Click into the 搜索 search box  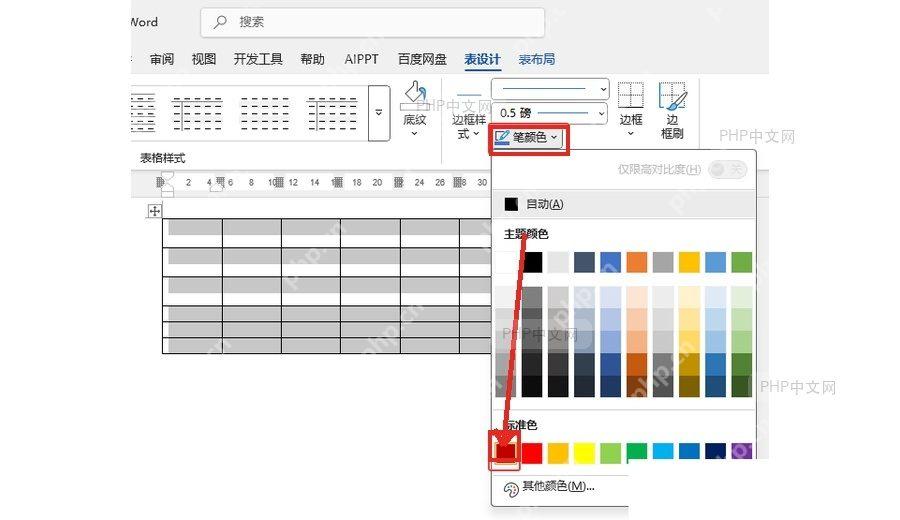(x=373, y=22)
